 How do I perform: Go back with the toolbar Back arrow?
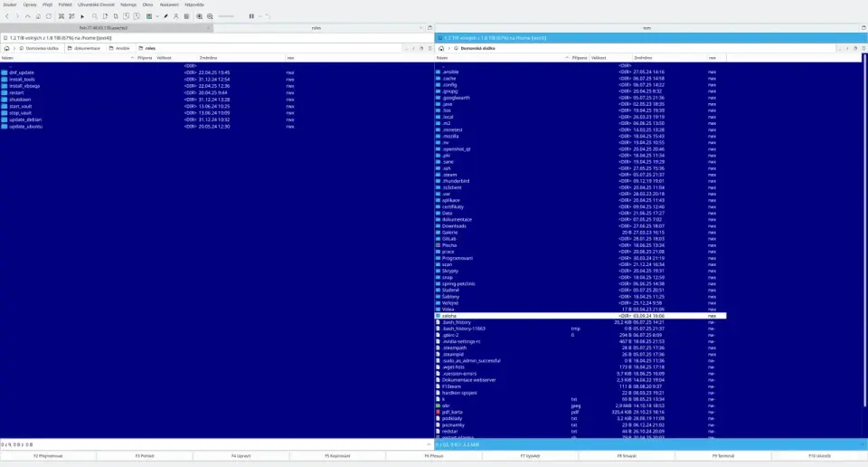[x=6, y=16]
